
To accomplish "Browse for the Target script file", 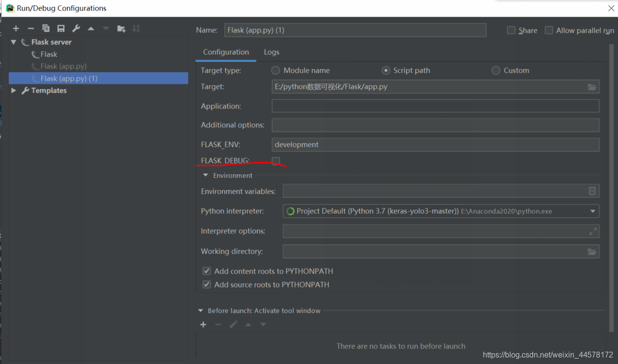I will 592,87.
